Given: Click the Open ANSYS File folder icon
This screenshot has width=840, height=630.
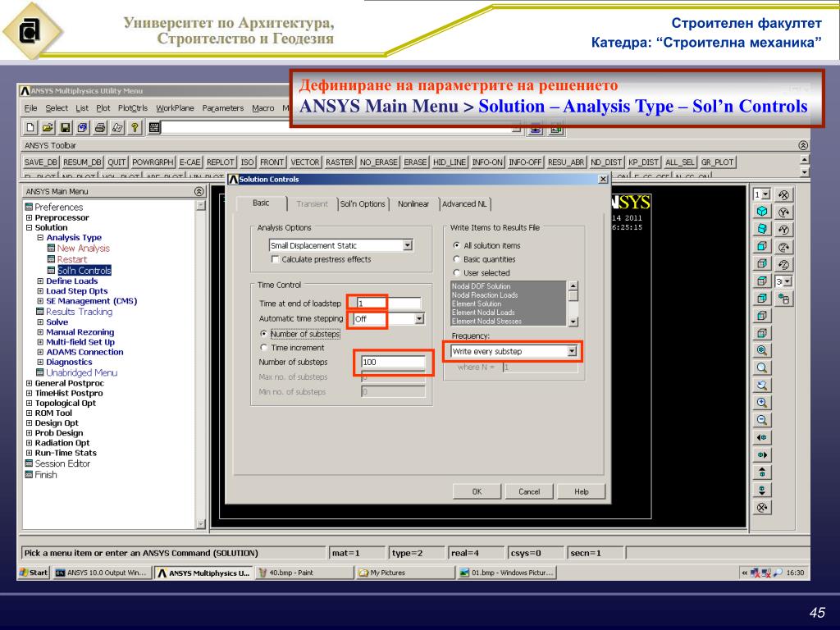Looking at the screenshot, I should coord(48,127).
